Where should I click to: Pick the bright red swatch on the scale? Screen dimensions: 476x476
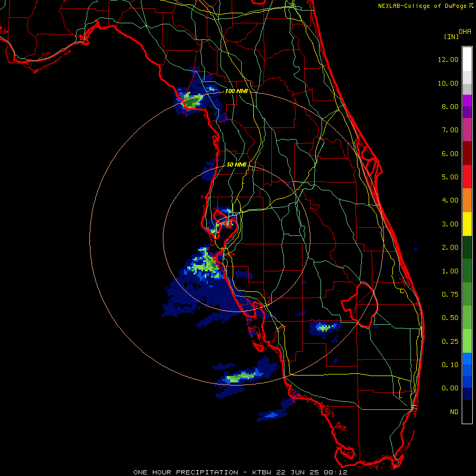pos(467,177)
